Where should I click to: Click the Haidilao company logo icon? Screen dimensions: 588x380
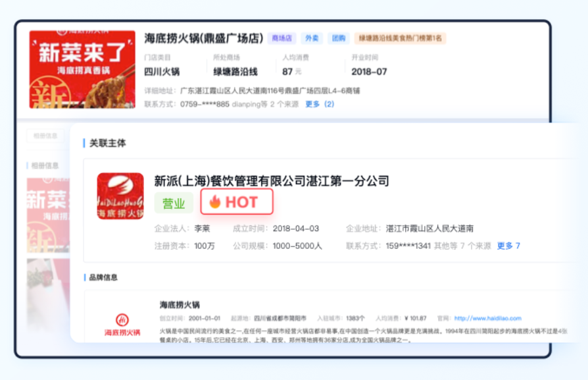120,196
